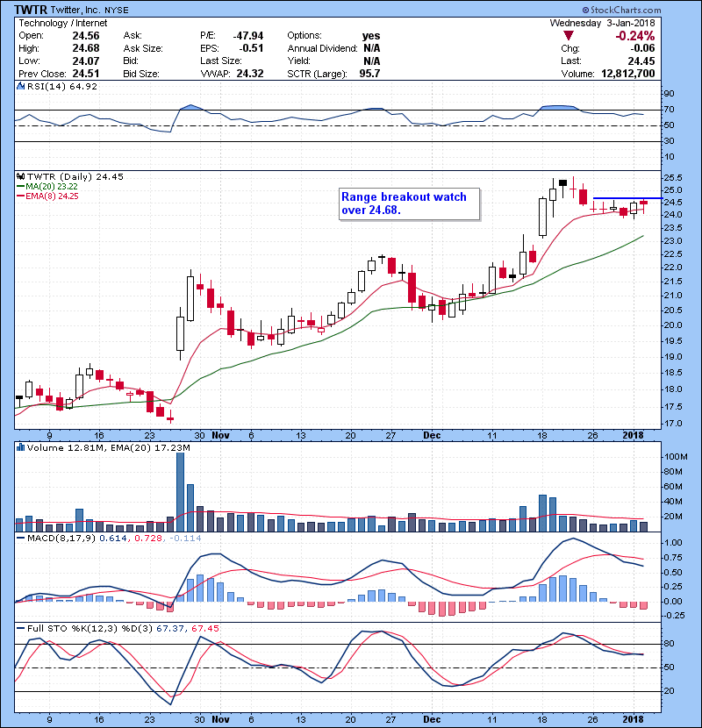Click the 1.00 MACD axis label

pos(673,543)
